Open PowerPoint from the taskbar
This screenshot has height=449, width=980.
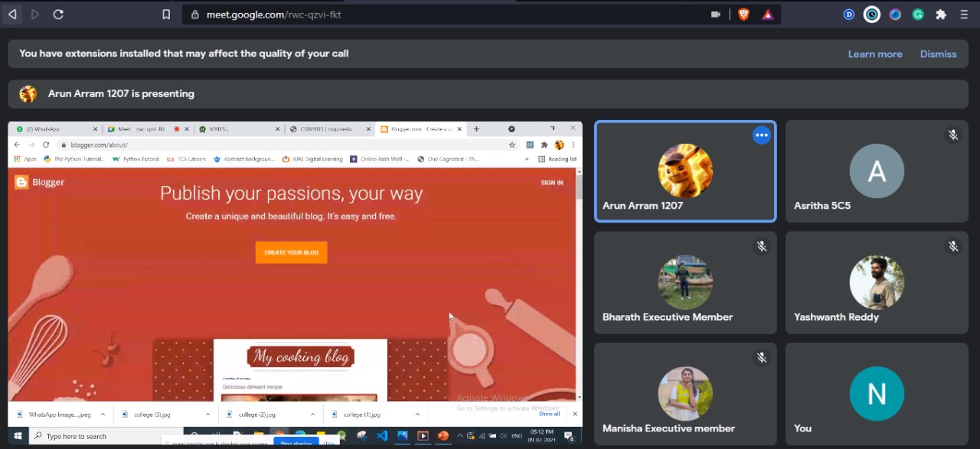443,436
